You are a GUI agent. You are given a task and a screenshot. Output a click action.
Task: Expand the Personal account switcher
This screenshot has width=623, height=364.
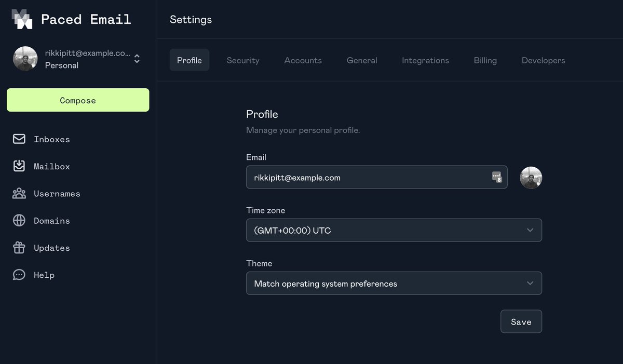136,59
